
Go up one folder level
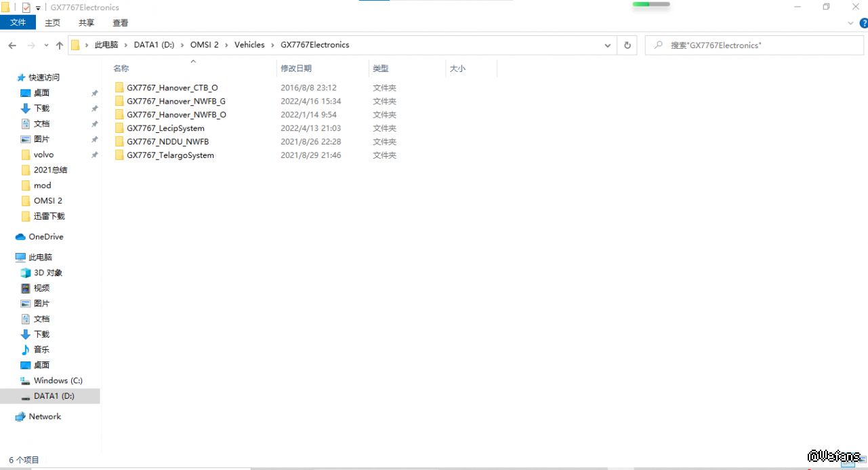pos(60,45)
